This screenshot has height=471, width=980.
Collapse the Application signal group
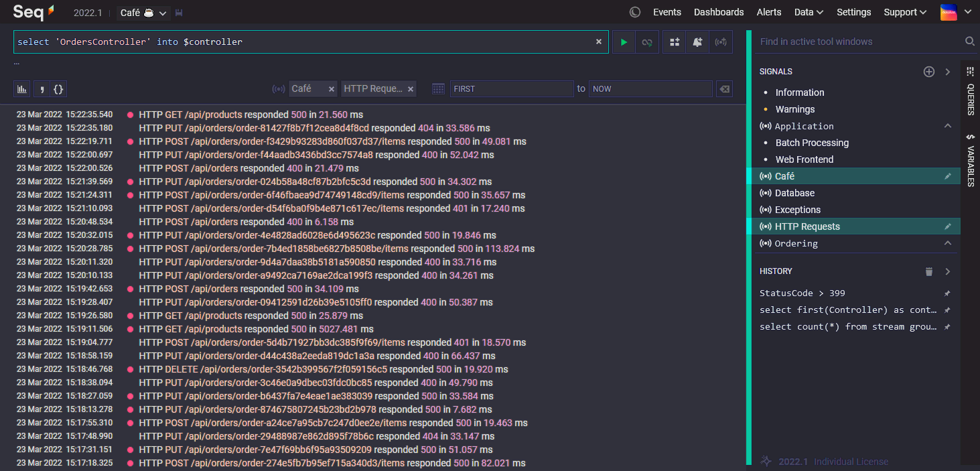[x=947, y=126]
